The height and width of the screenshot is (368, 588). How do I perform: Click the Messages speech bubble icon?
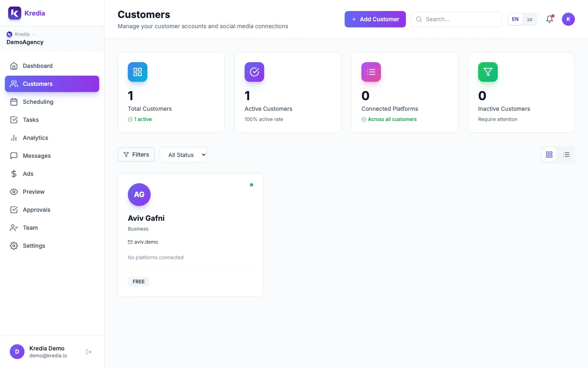tap(14, 156)
